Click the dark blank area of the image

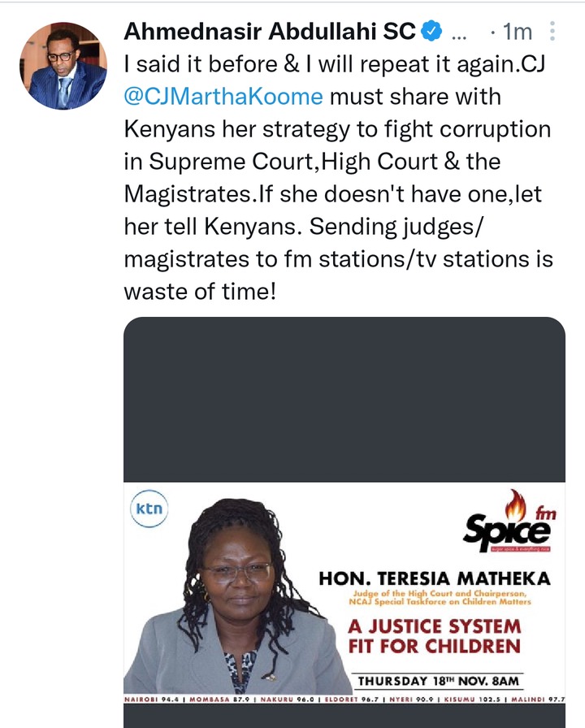click(344, 399)
